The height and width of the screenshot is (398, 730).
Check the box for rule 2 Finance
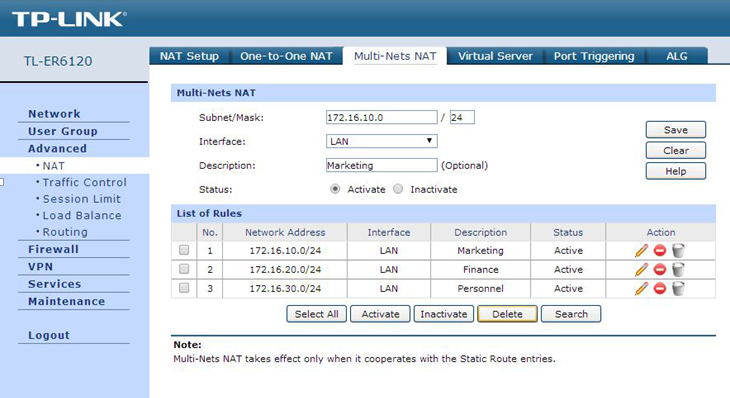[x=184, y=269]
